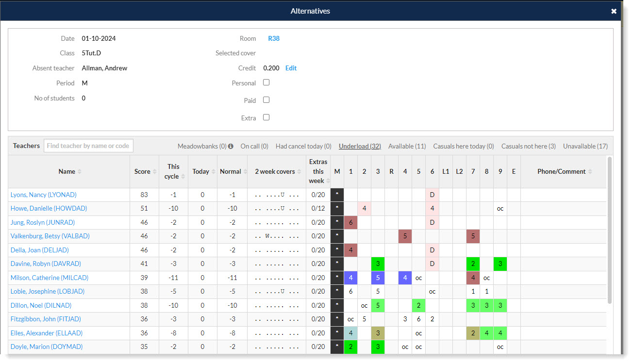This screenshot has height=364, width=633.
Task: Click the green period 3 cell for Davine, Robyn
Action: pyautogui.click(x=378, y=264)
